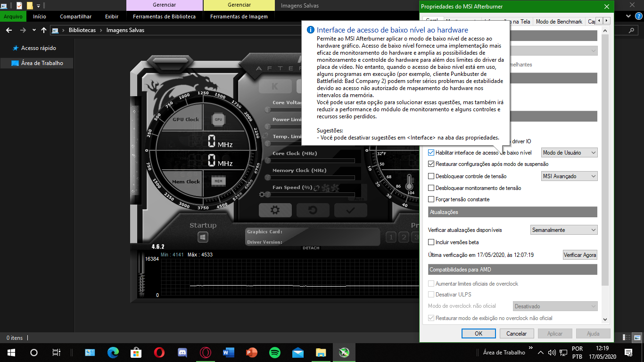Click the Properties icon in the quick access toolbar

(x=19, y=6)
